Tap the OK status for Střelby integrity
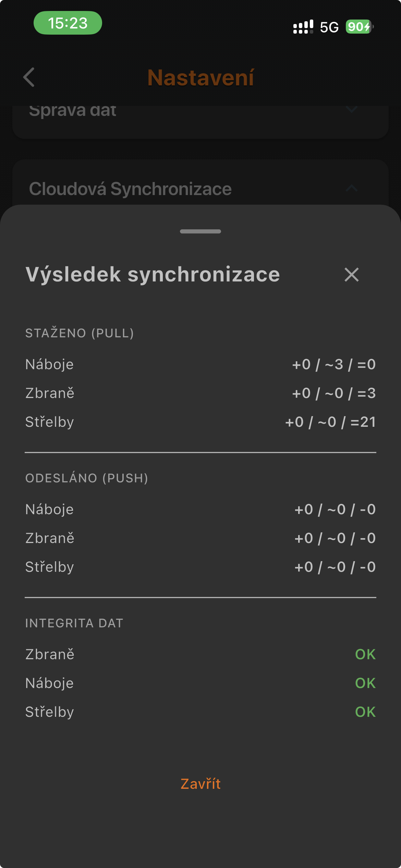The height and width of the screenshot is (868, 401). click(x=365, y=712)
